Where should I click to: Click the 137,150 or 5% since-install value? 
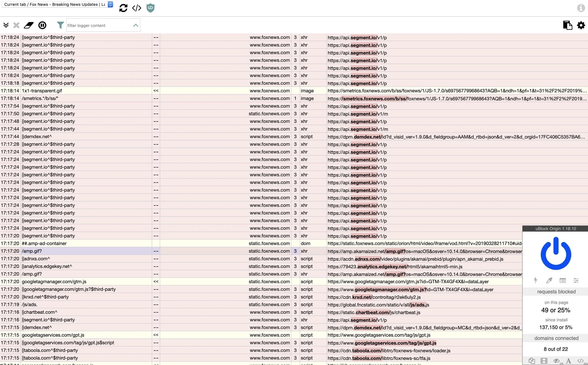(556, 327)
